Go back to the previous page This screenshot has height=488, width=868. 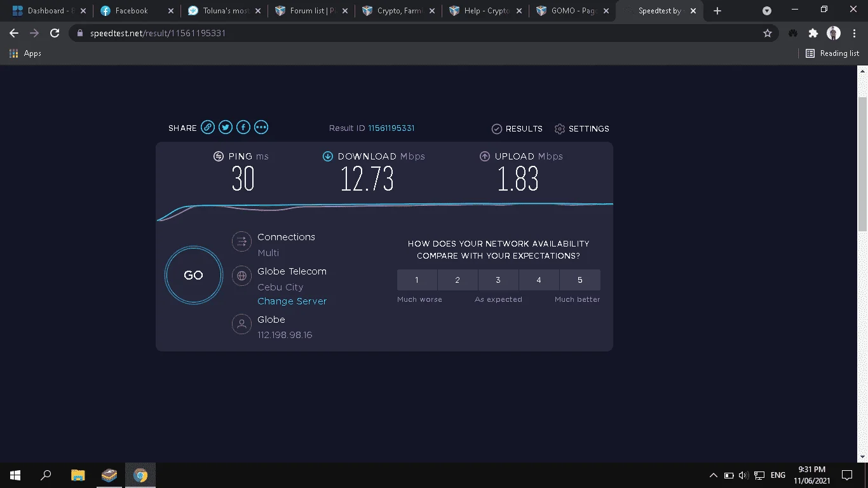(x=14, y=33)
